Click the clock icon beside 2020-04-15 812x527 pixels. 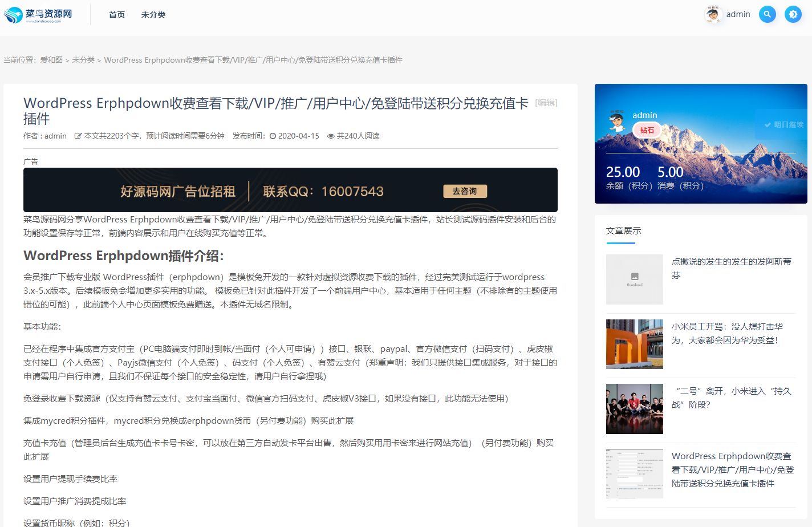[x=273, y=136]
